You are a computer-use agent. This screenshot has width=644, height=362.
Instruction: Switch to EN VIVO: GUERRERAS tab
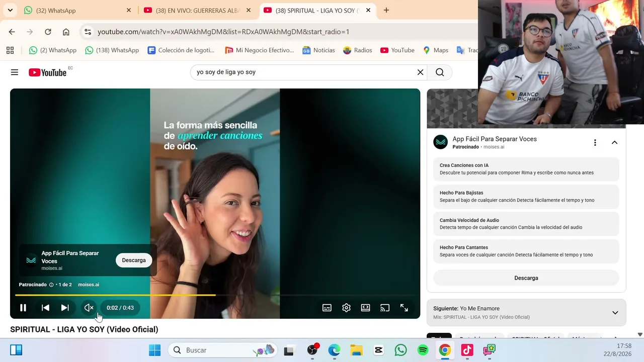click(x=198, y=10)
